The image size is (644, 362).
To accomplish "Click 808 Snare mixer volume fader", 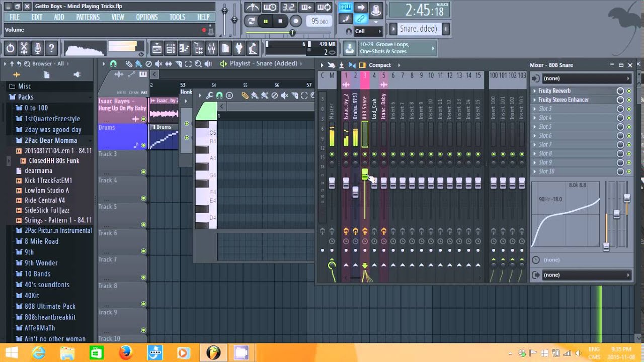I will click(365, 174).
